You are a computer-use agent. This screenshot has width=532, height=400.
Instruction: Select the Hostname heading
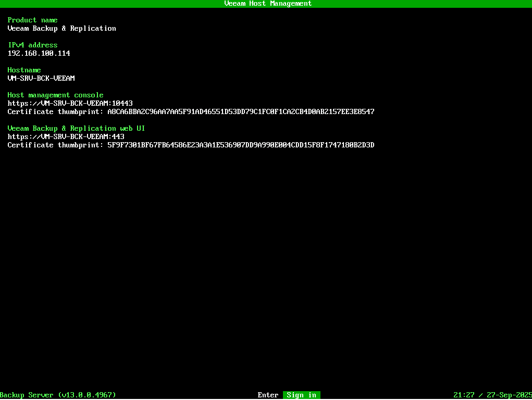pyautogui.click(x=24, y=70)
